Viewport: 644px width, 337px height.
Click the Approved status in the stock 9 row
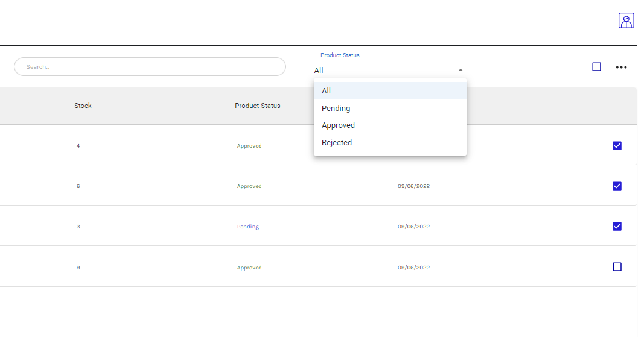[x=249, y=268]
